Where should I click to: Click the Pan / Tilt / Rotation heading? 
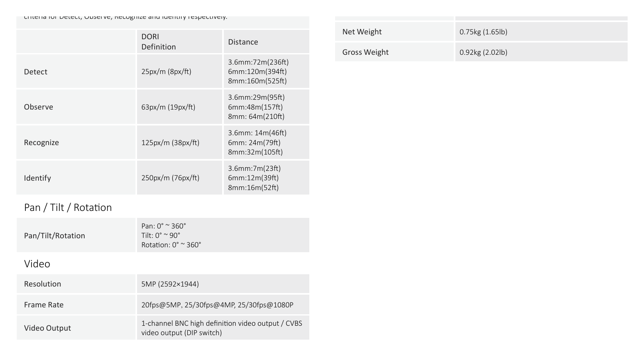coord(68,207)
